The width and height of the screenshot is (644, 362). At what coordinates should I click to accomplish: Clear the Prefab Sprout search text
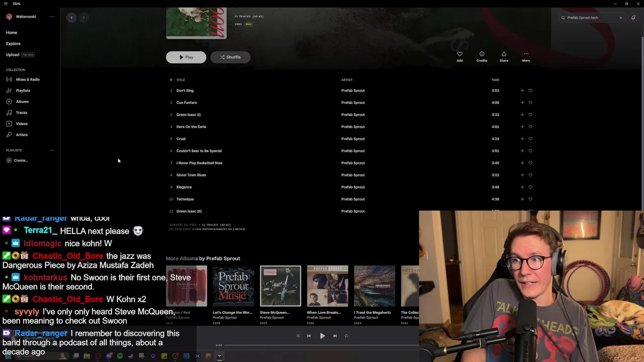(x=620, y=18)
